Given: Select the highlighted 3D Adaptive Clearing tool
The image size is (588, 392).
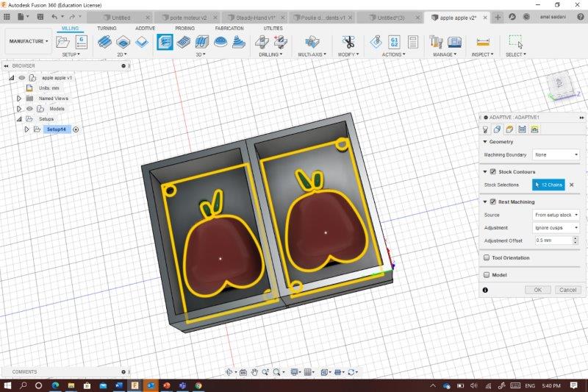Looking at the screenshot, I should (165, 42).
